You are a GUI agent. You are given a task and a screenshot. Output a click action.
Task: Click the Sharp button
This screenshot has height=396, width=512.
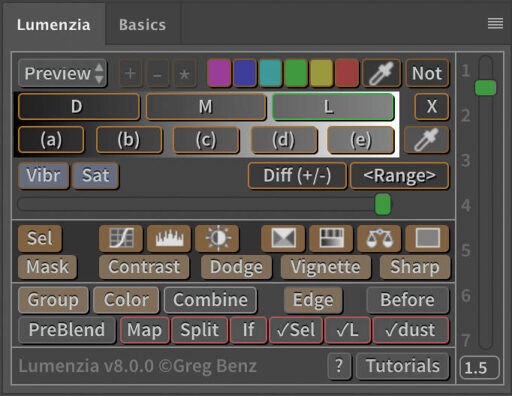coord(415,267)
